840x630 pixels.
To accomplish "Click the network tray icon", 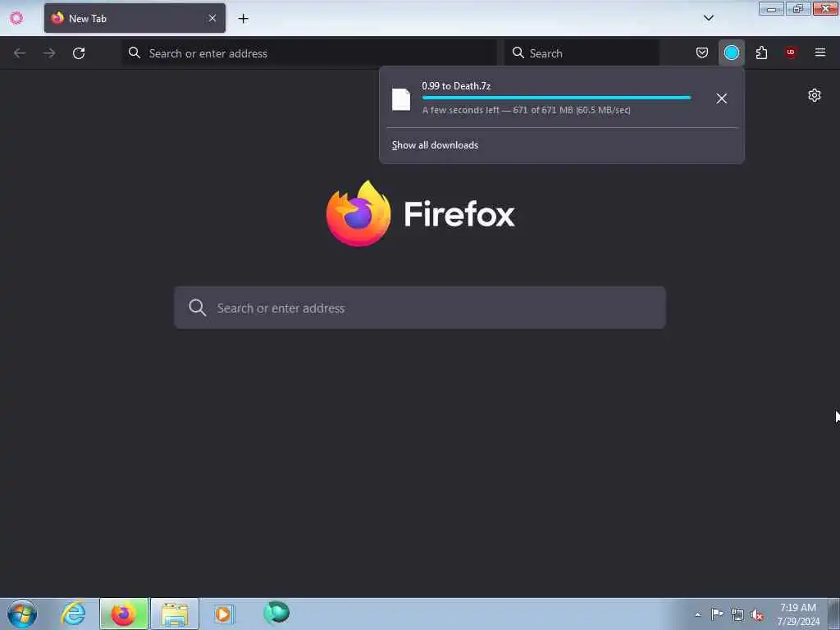I will pyautogui.click(x=737, y=615).
